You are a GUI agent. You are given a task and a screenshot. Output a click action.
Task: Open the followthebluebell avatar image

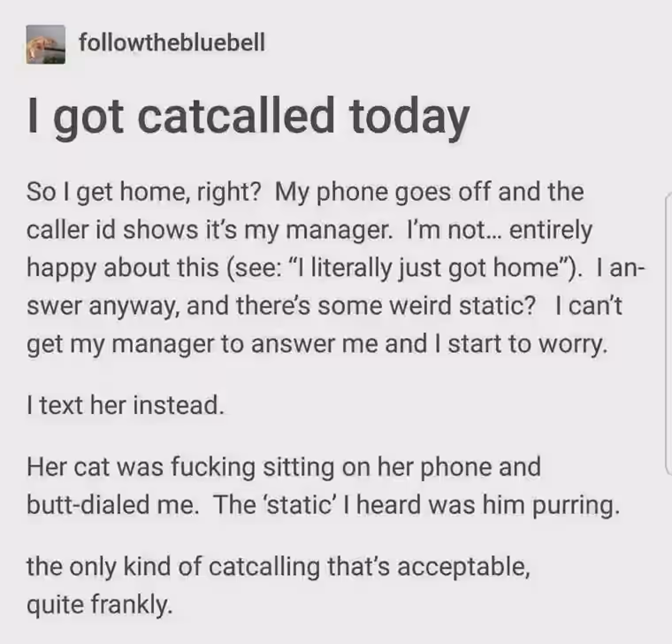tap(46, 44)
